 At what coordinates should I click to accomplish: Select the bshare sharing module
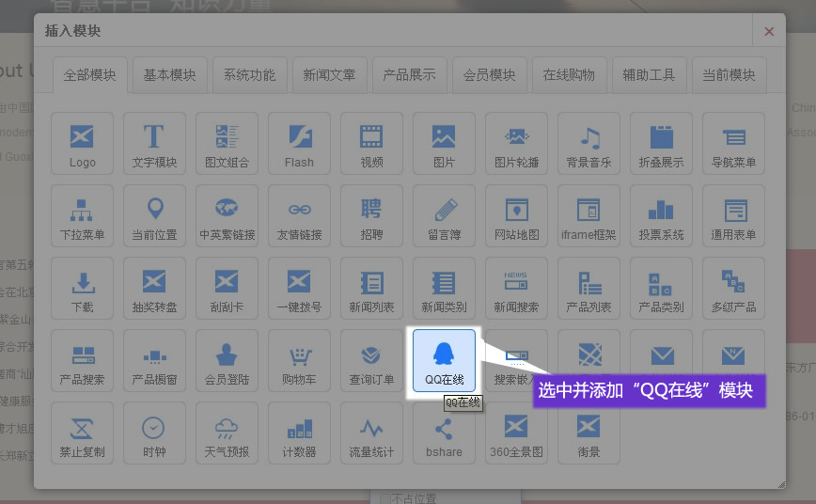click(x=444, y=433)
